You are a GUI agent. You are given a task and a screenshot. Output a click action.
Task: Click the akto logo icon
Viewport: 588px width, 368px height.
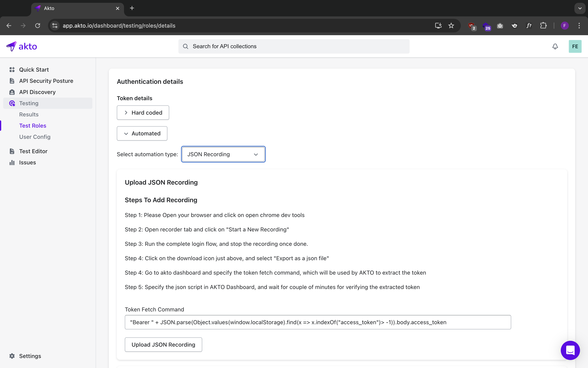(11, 46)
